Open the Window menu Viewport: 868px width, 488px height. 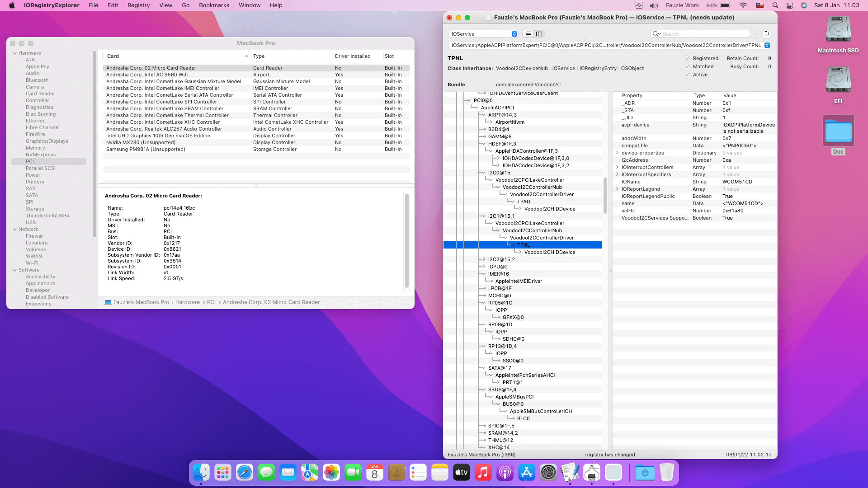coord(250,5)
